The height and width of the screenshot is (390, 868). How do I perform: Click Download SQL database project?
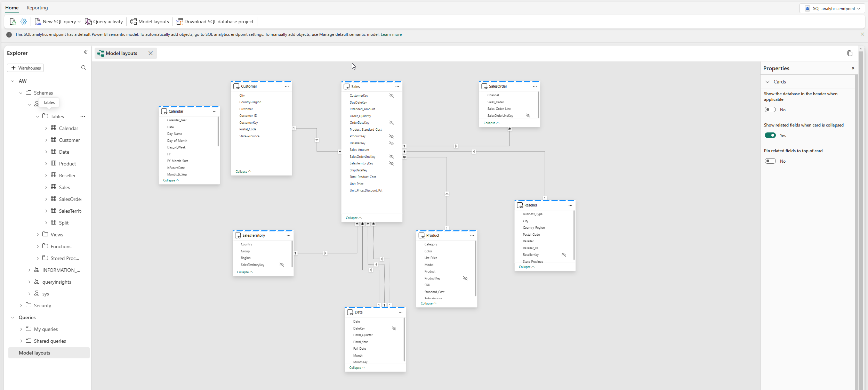tap(215, 22)
